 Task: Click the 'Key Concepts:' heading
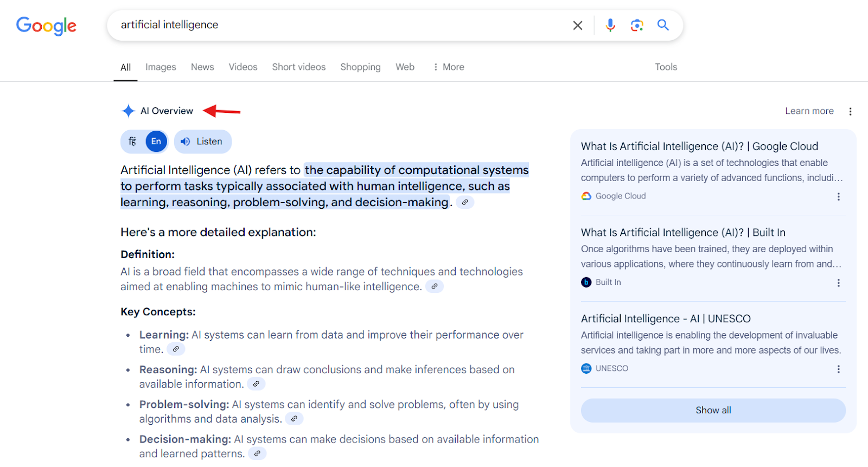pyautogui.click(x=158, y=312)
